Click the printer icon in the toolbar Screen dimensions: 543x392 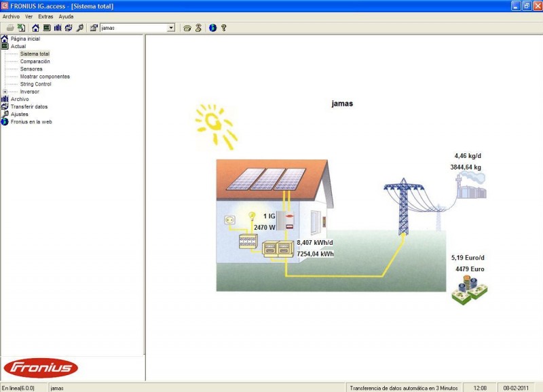click(x=10, y=28)
